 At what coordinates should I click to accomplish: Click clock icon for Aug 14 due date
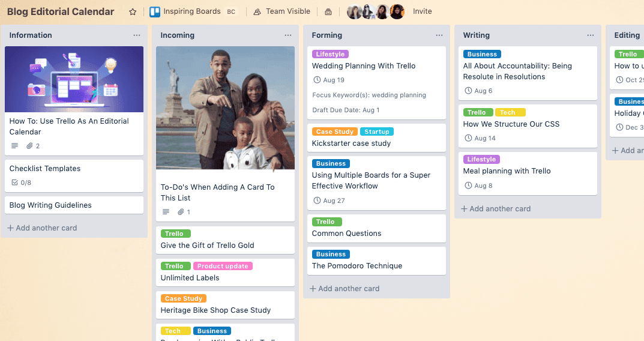(x=468, y=138)
